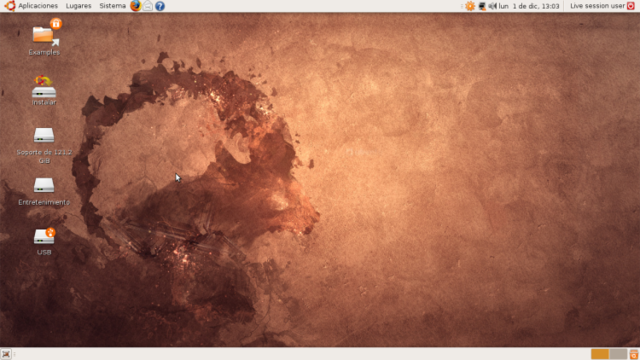Click the Ubuntu logo in top panel
The width and height of the screenshot is (640, 360).
10,6
